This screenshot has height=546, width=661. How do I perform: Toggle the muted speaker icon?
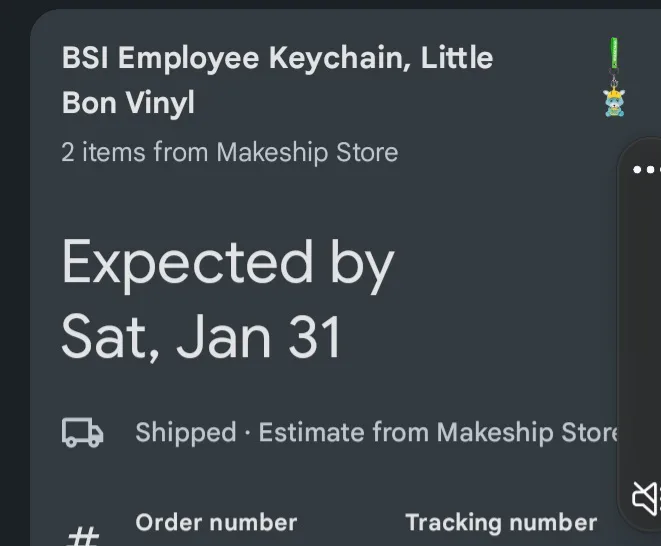click(646, 497)
